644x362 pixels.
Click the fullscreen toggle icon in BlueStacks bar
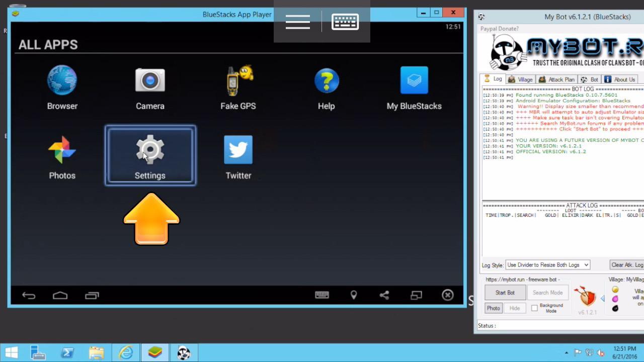point(416,295)
